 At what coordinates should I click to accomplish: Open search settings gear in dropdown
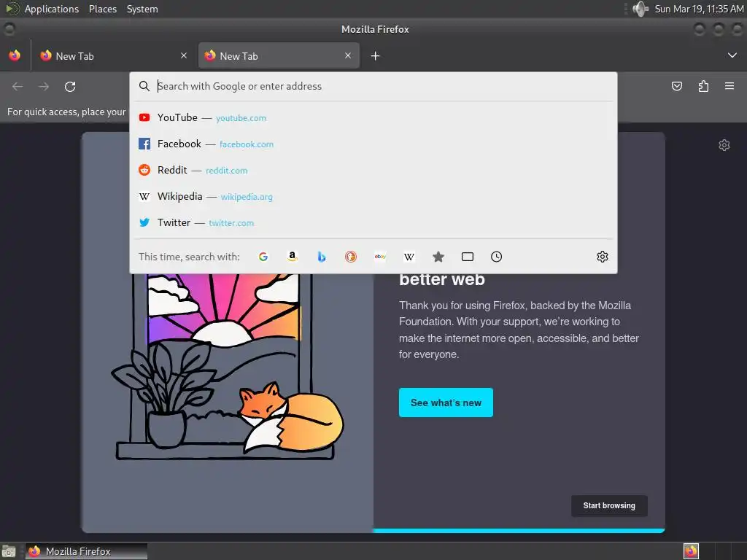pyautogui.click(x=602, y=257)
